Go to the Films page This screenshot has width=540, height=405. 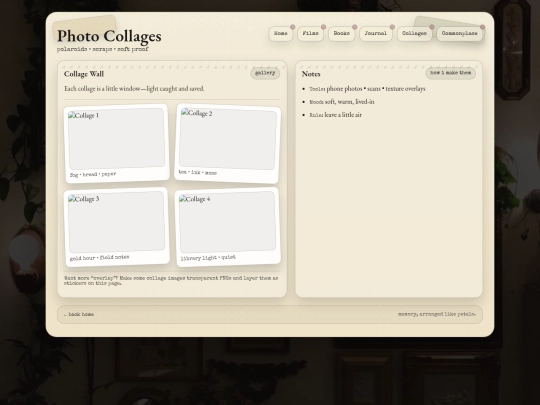311,34
